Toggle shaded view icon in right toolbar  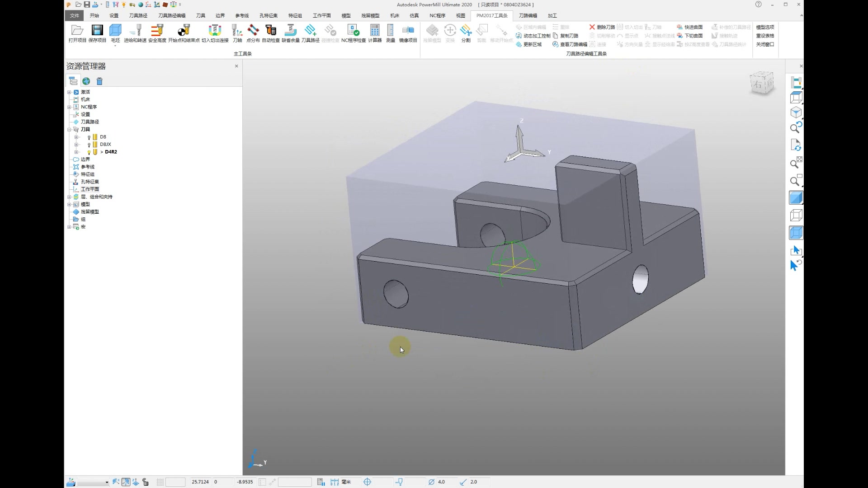pyautogui.click(x=796, y=198)
